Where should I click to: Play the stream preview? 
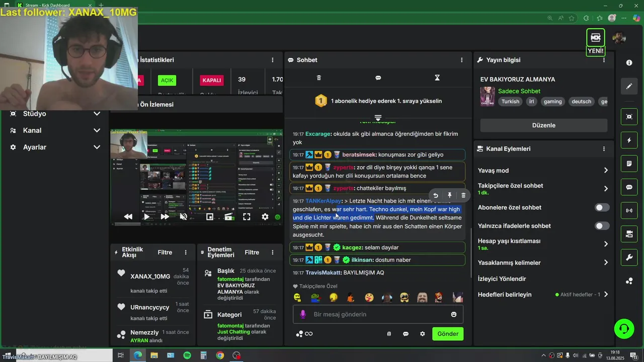pos(146,217)
